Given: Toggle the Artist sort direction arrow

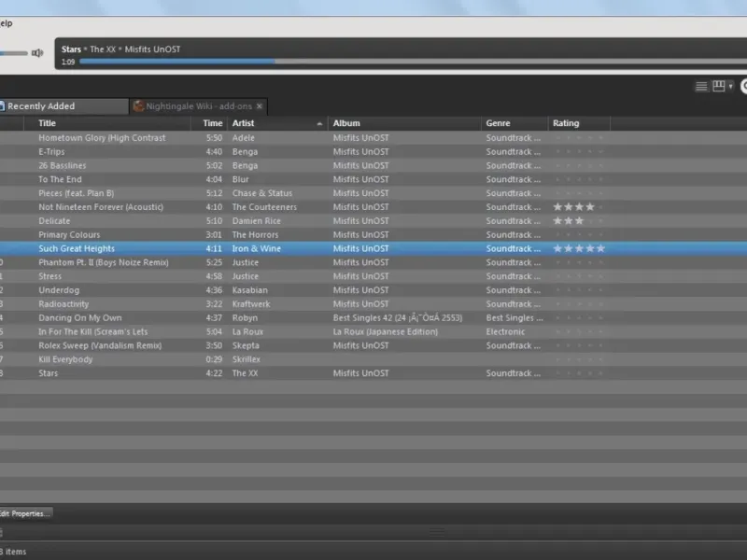Looking at the screenshot, I should click(x=319, y=124).
